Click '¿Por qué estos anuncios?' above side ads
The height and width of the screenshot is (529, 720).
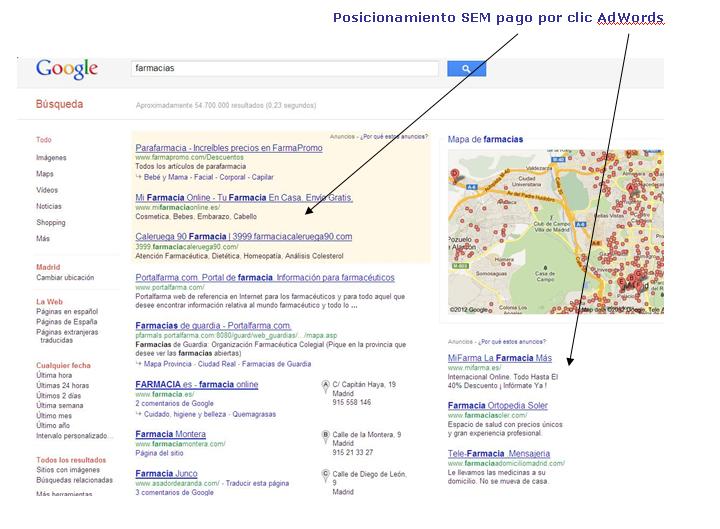[512, 342]
